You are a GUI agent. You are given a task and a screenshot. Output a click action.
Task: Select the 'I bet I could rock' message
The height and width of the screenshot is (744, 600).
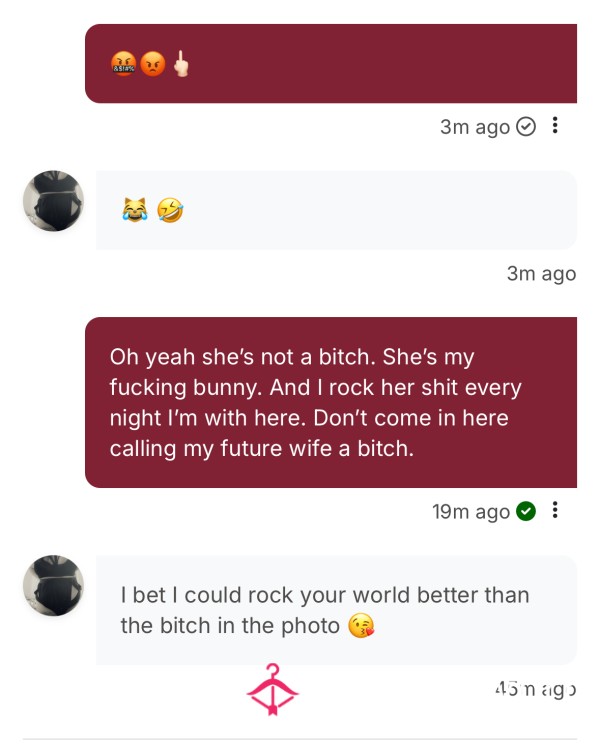[x=336, y=610]
